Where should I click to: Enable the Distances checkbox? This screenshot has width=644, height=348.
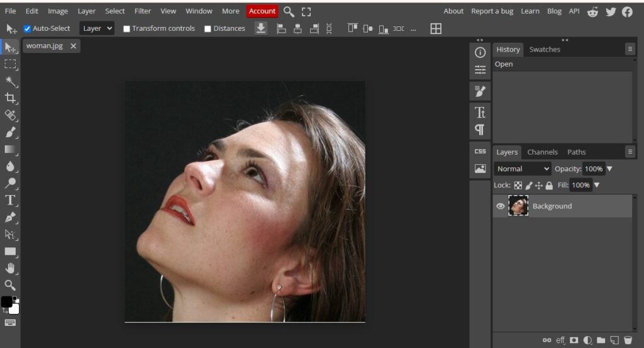click(x=208, y=29)
